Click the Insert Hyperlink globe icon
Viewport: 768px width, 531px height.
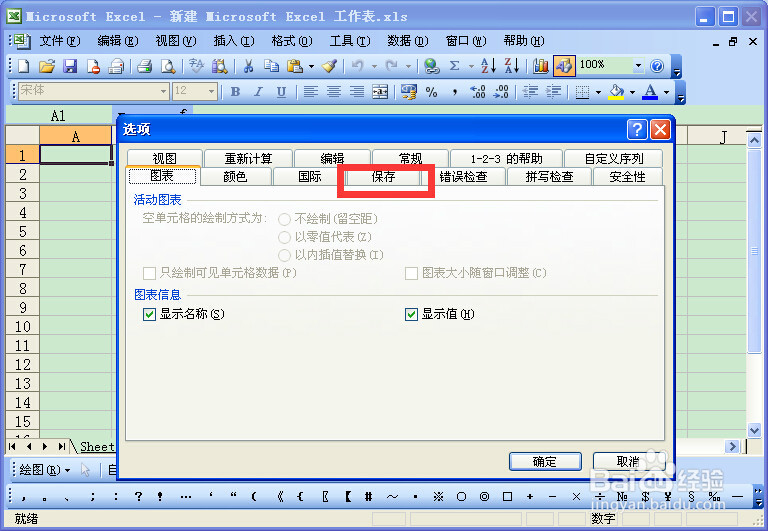(x=432, y=66)
